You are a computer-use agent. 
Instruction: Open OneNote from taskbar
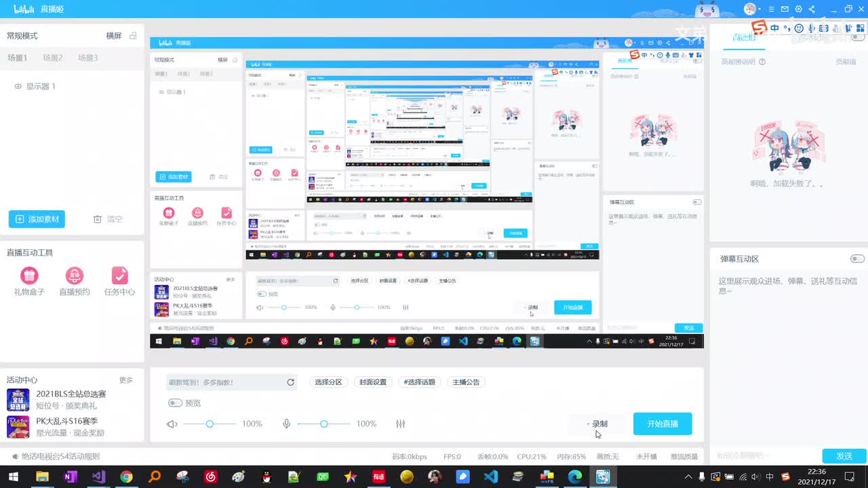click(x=70, y=476)
